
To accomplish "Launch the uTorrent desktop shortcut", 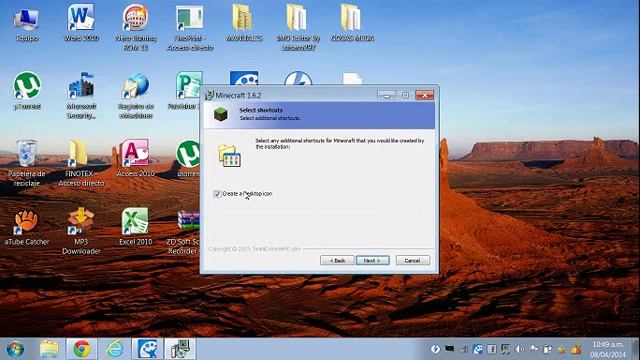I will click(x=27, y=91).
